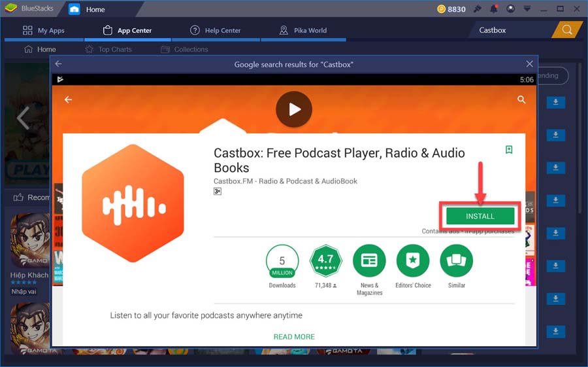This screenshot has width=588, height=367.
Task: Click the Trending pill button behind dialog
Action: 553,75
